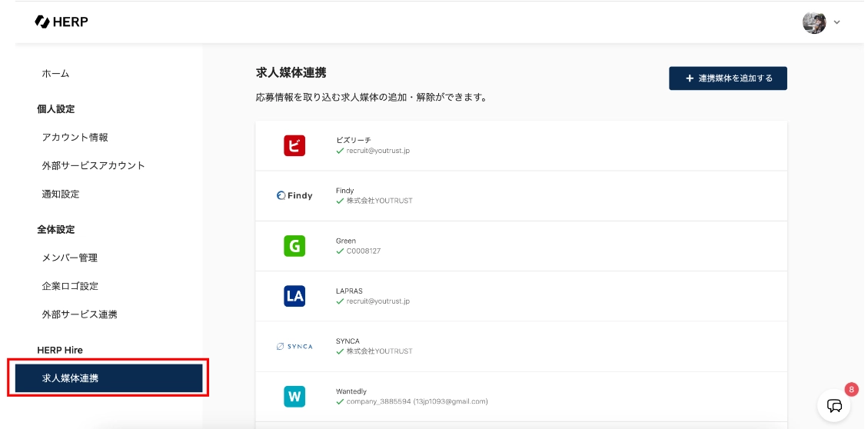Select the SYNCA media name text
The image size is (868, 429).
coord(348,341)
